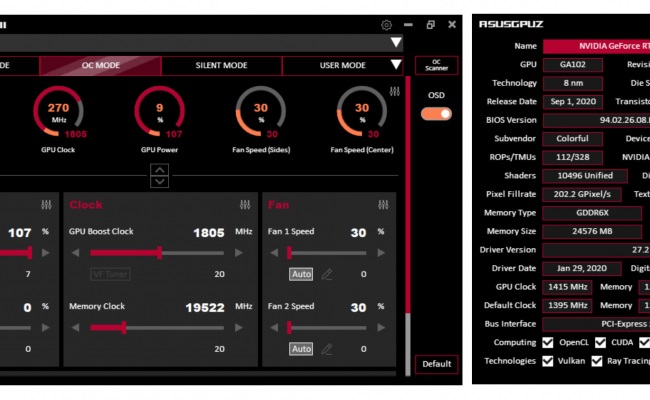Decrease Memory Clock with left arrow
650x400 pixels.
[75, 328]
